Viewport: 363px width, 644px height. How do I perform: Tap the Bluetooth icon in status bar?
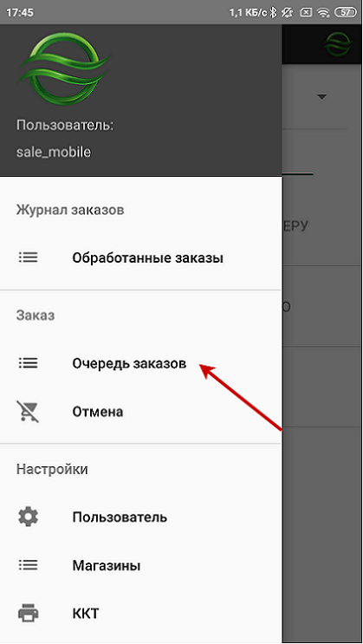click(x=274, y=12)
